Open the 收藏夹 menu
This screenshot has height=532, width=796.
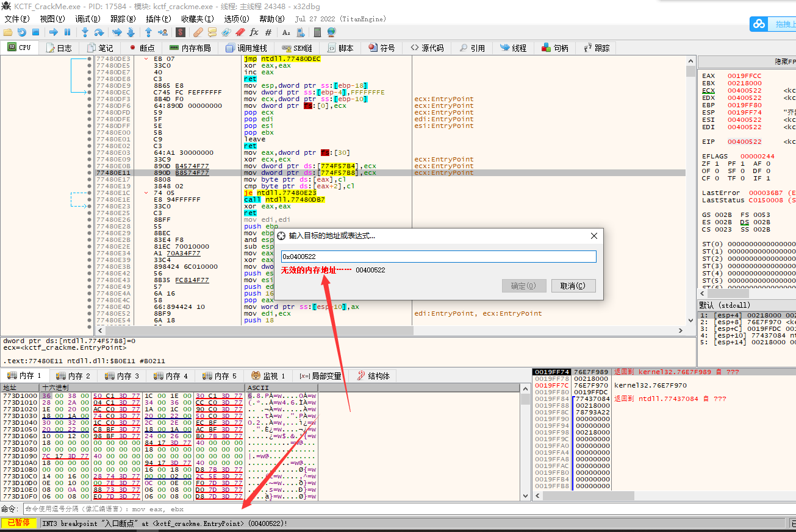pyautogui.click(x=197, y=19)
